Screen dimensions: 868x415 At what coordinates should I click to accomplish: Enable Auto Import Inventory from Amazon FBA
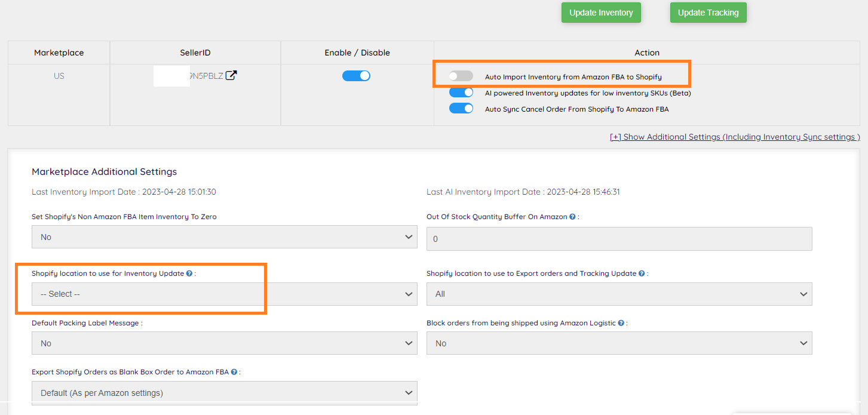[x=461, y=76]
